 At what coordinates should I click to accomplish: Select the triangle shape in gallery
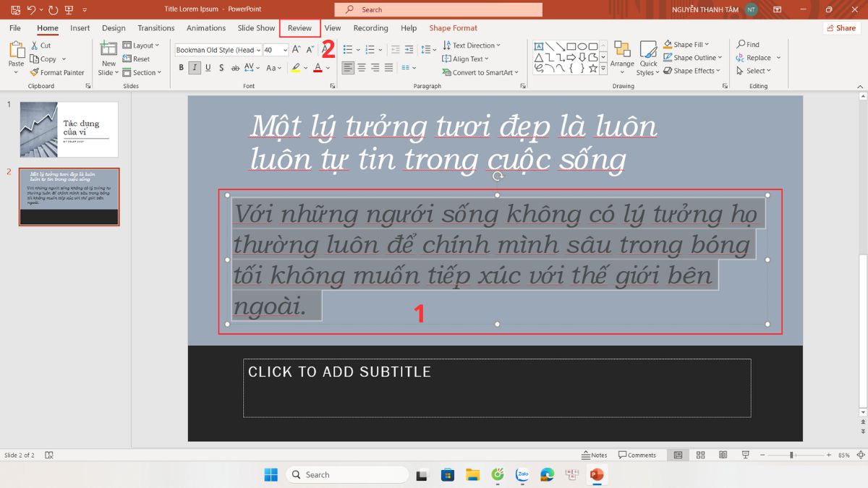click(x=539, y=58)
